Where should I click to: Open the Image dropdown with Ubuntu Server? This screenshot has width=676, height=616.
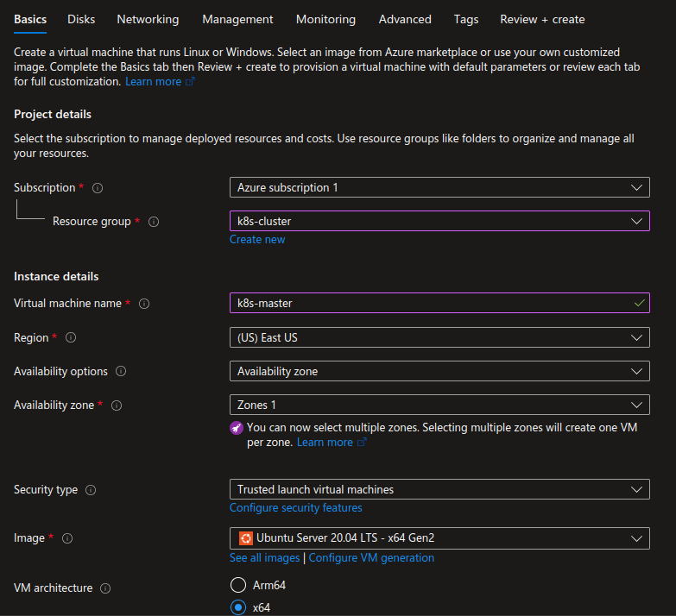point(439,538)
